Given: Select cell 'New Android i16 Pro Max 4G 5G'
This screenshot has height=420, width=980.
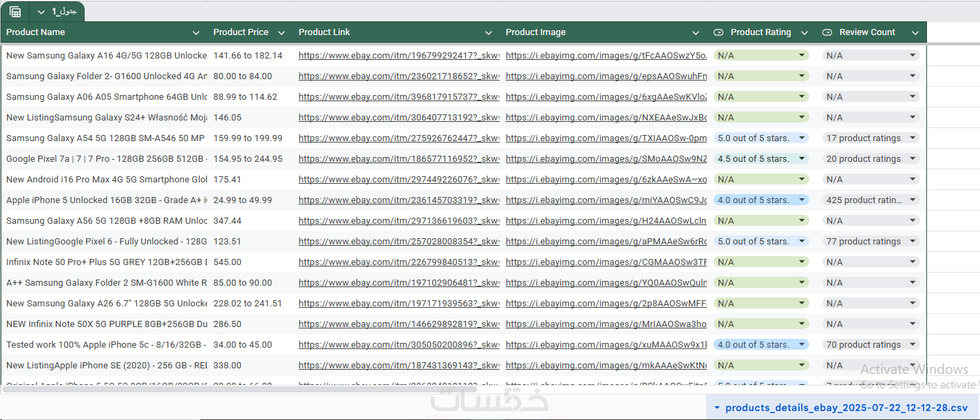Looking at the screenshot, I should [106, 180].
